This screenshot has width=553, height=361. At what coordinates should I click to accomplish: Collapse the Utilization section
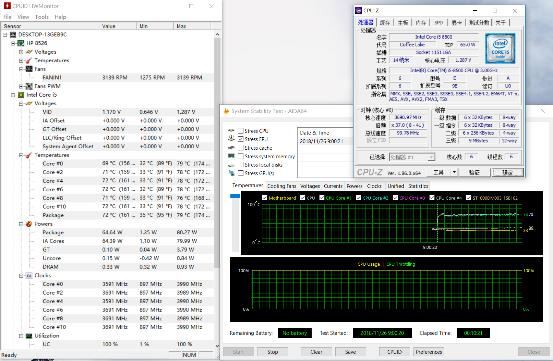coord(21,336)
